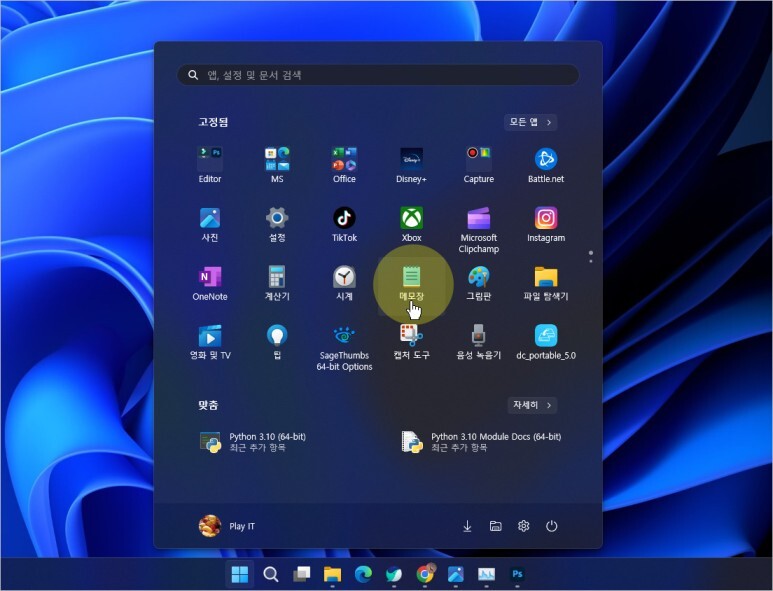Screen dimensions: 773x591
Task: Open the 설정 settings app tile
Action: point(277,224)
